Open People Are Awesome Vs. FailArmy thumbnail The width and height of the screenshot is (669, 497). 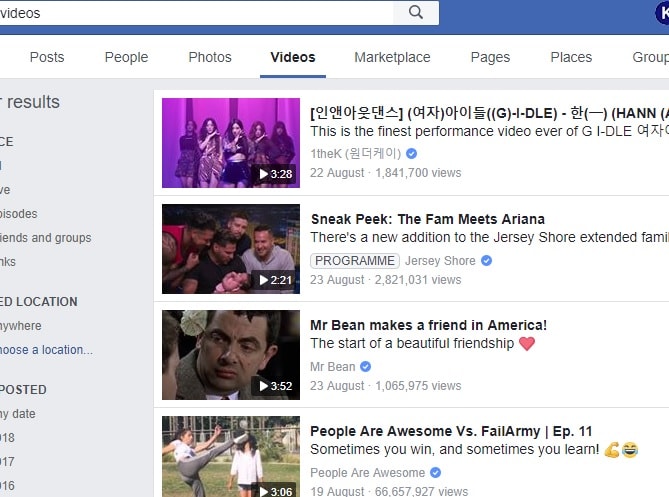pos(231,456)
